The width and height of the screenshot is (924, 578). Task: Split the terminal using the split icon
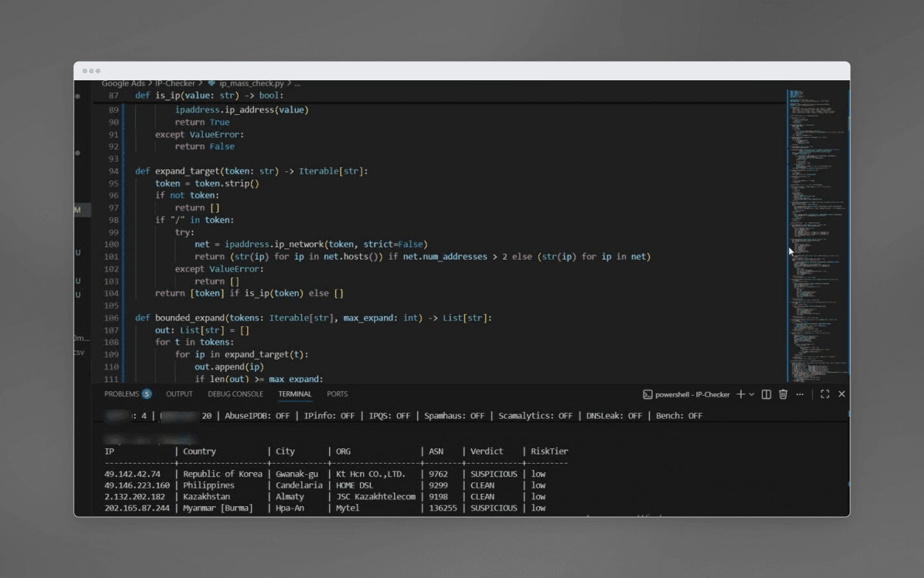coord(766,394)
